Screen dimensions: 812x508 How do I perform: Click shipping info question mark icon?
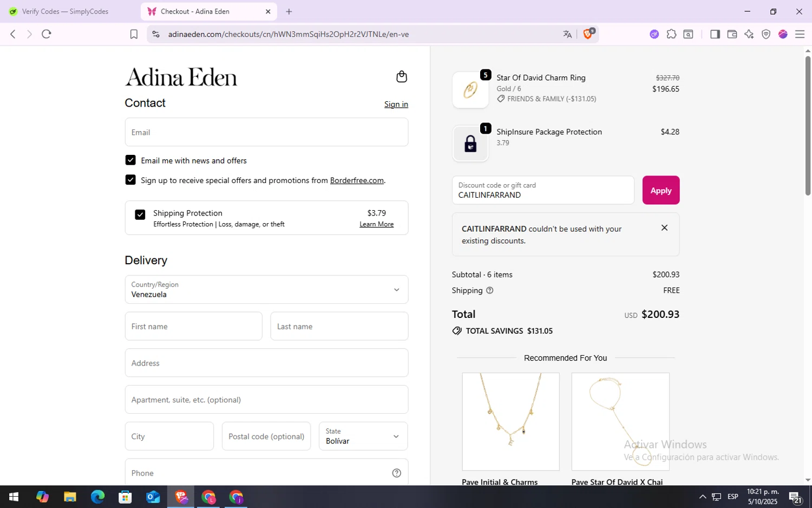pyautogui.click(x=489, y=290)
